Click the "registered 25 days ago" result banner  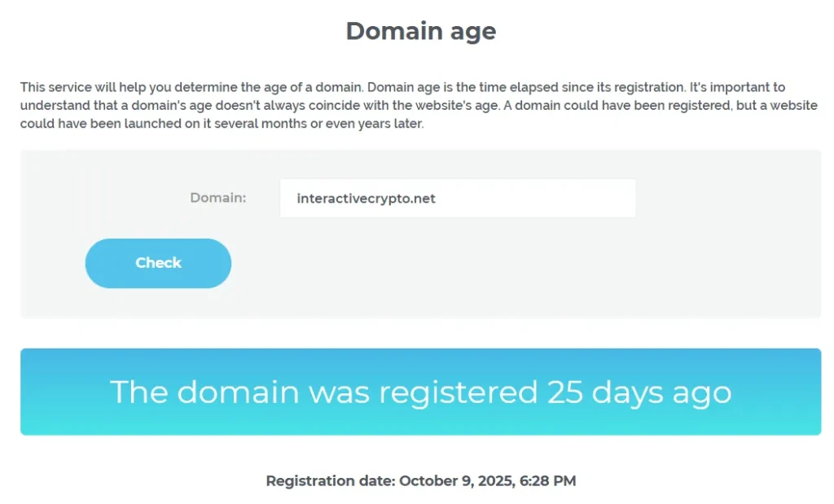(420, 392)
